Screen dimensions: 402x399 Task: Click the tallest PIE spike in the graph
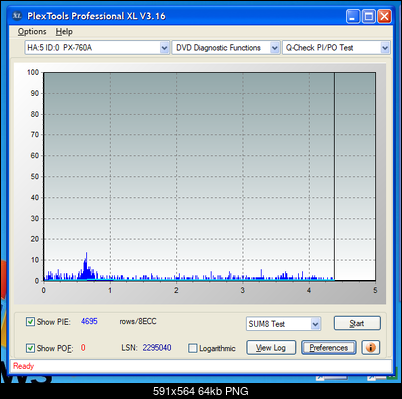point(87,266)
